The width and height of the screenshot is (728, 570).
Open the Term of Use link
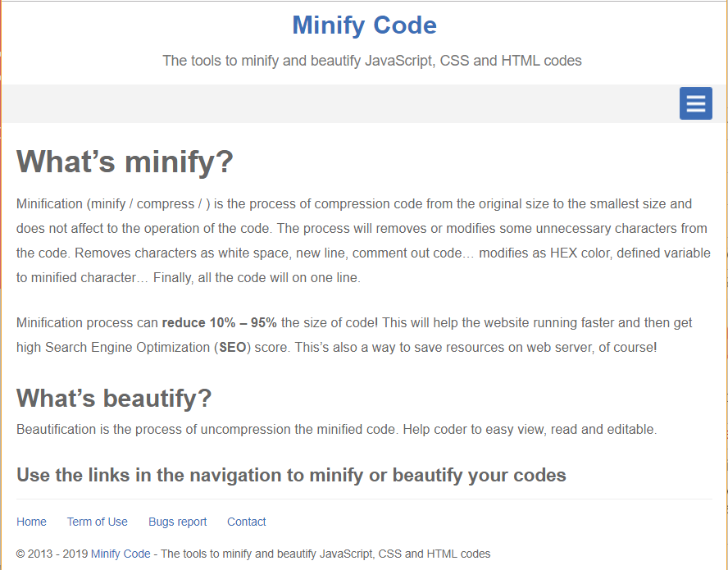(97, 522)
